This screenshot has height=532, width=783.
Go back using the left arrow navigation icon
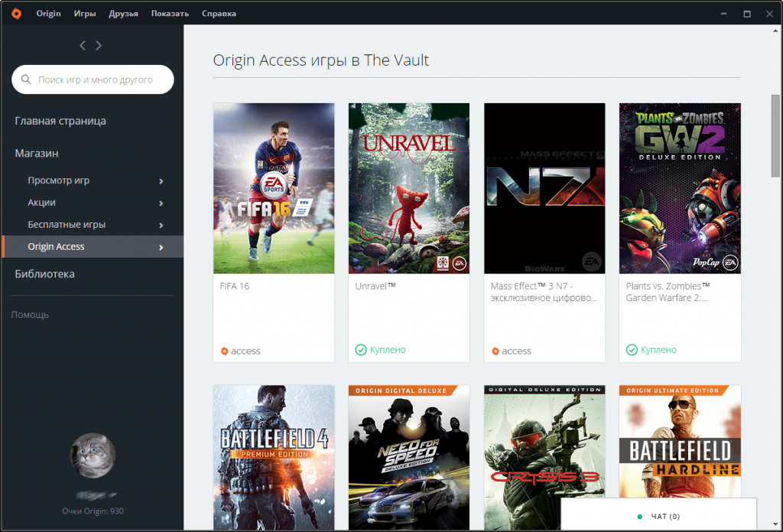[83, 45]
